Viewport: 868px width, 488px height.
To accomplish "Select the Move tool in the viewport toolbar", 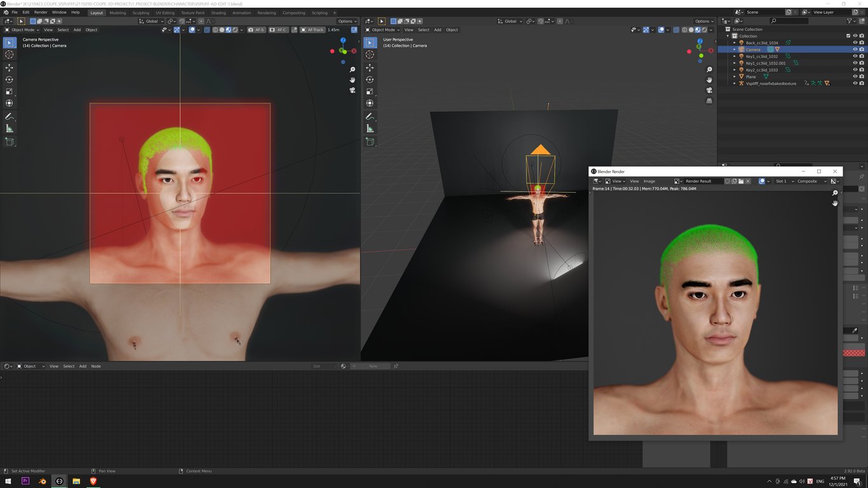I will click(x=9, y=67).
